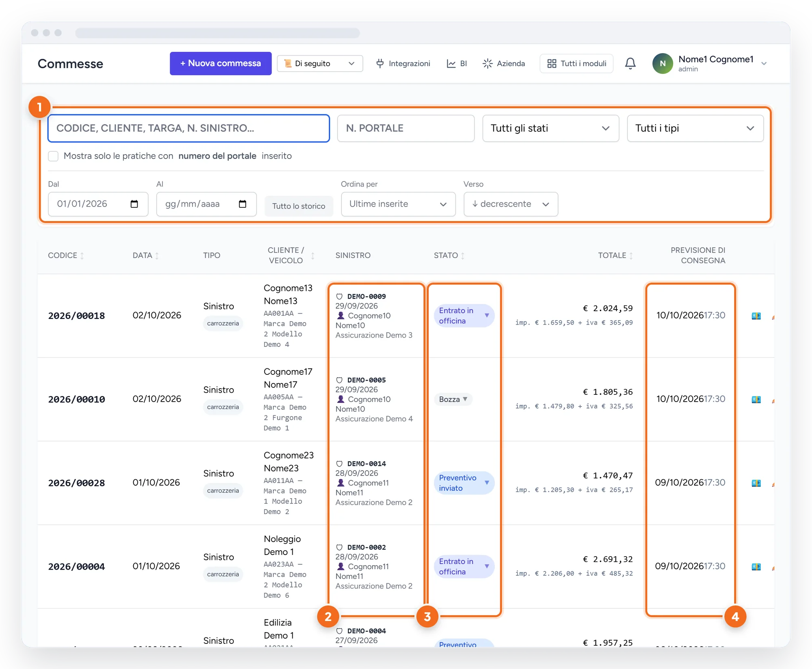Open calendar picker of the Al date
812x669 pixels.
242,204
